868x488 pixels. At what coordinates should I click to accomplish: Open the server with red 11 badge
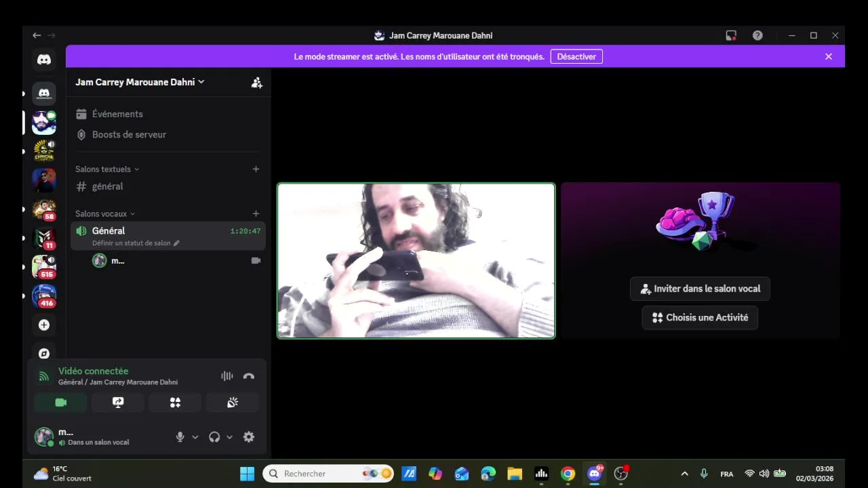coord(44,238)
